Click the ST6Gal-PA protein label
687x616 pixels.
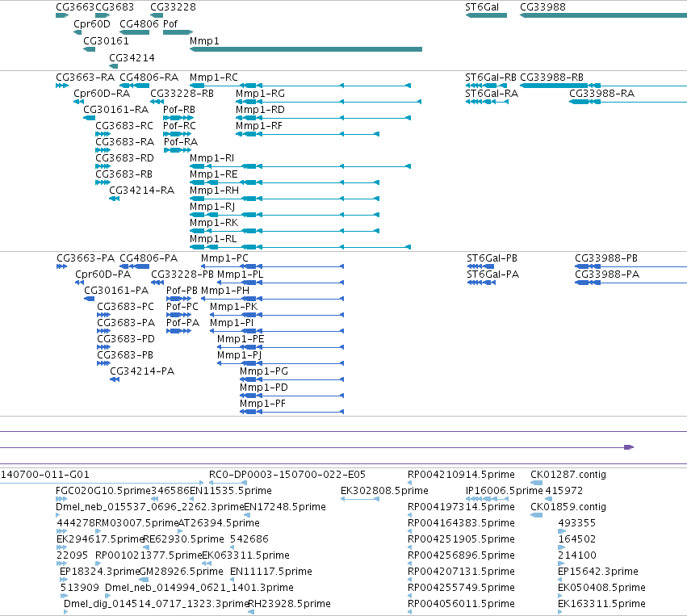click(x=493, y=274)
